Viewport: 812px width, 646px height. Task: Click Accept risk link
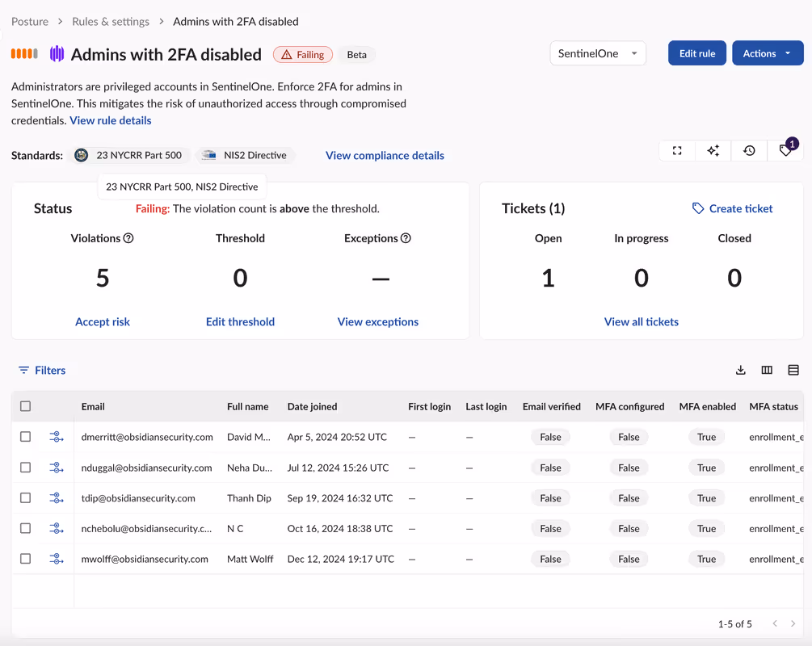point(103,322)
